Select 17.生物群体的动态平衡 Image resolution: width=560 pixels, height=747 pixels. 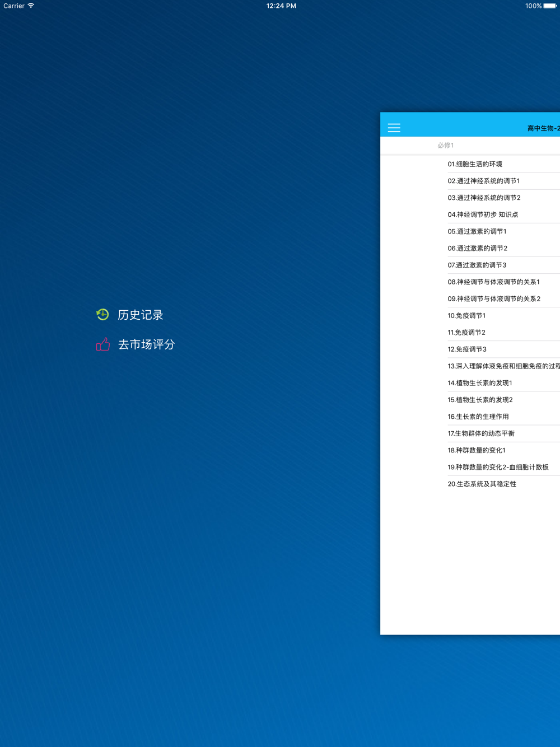[481, 433]
